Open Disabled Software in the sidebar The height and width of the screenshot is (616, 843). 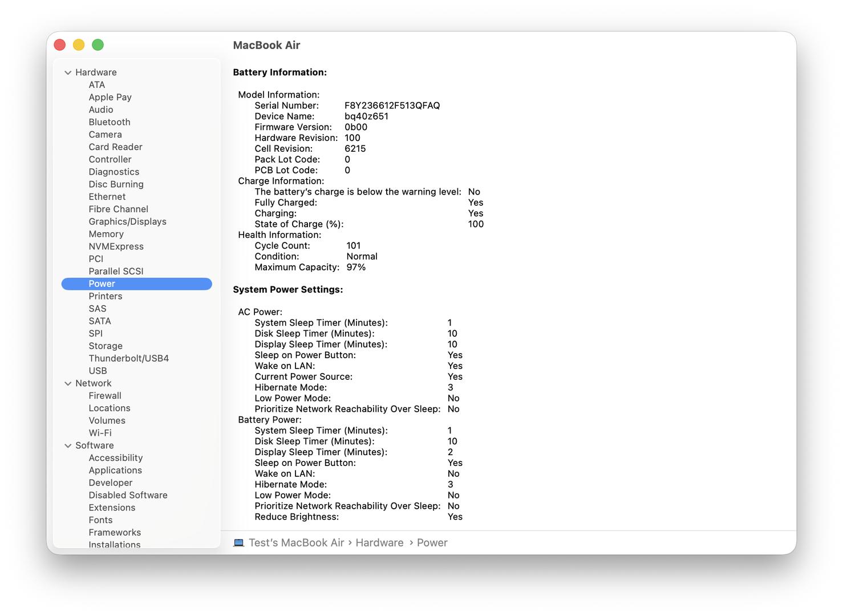click(x=128, y=496)
